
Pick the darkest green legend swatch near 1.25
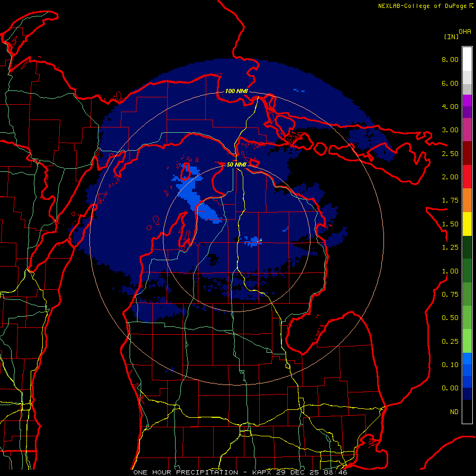(467, 248)
